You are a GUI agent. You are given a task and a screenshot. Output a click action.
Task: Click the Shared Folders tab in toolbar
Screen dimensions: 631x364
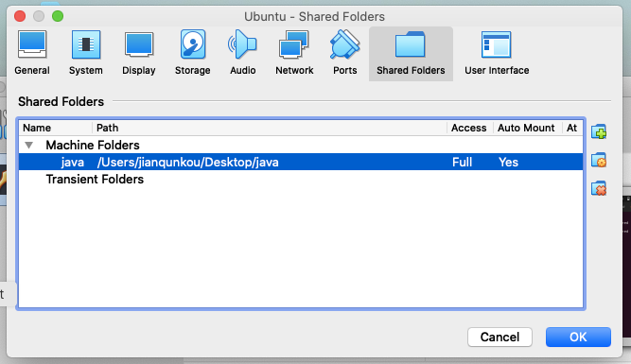point(411,54)
